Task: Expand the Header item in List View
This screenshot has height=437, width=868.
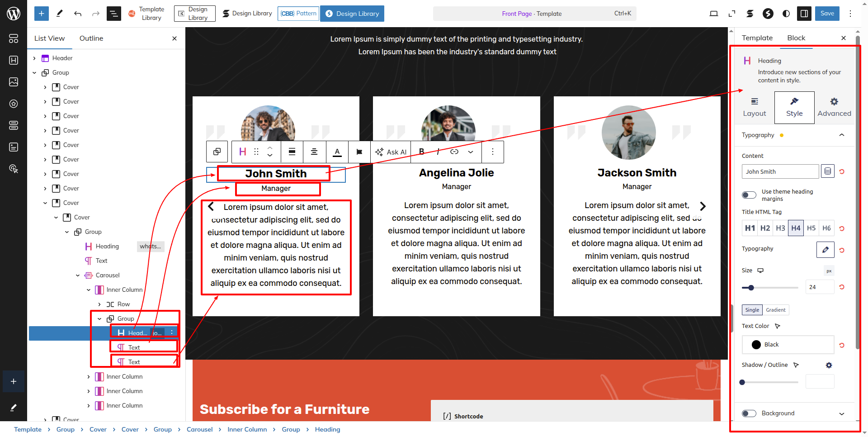Action: (34, 58)
